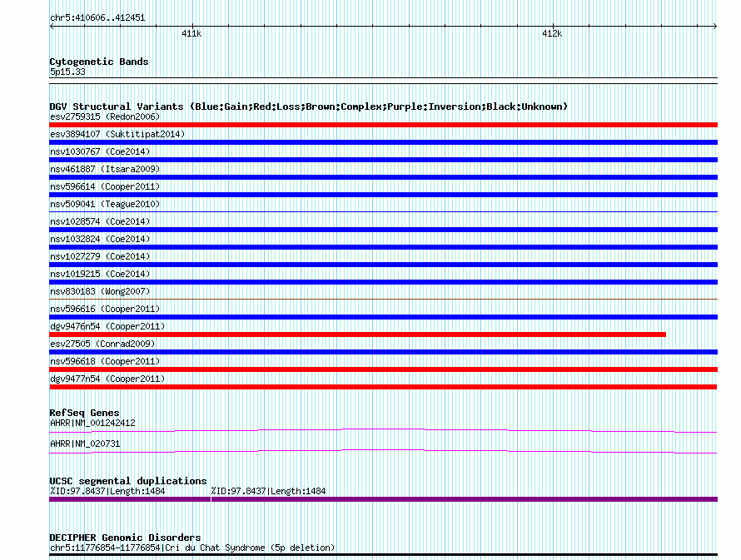This screenshot has height=560, width=741.
Task: Open variant esv2759315 (Redon2006) label
Action: tap(105, 116)
